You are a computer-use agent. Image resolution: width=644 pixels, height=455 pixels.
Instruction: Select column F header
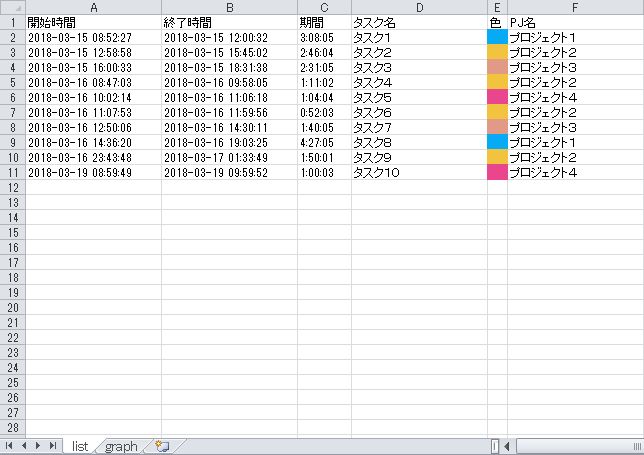click(x=575, y=7)
